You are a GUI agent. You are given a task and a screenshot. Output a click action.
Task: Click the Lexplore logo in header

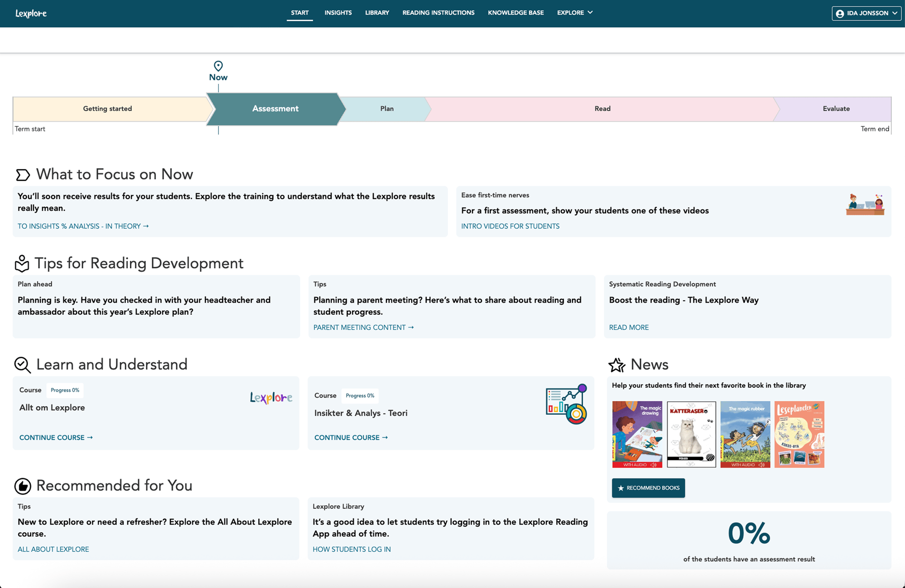[x=31, y=13]
